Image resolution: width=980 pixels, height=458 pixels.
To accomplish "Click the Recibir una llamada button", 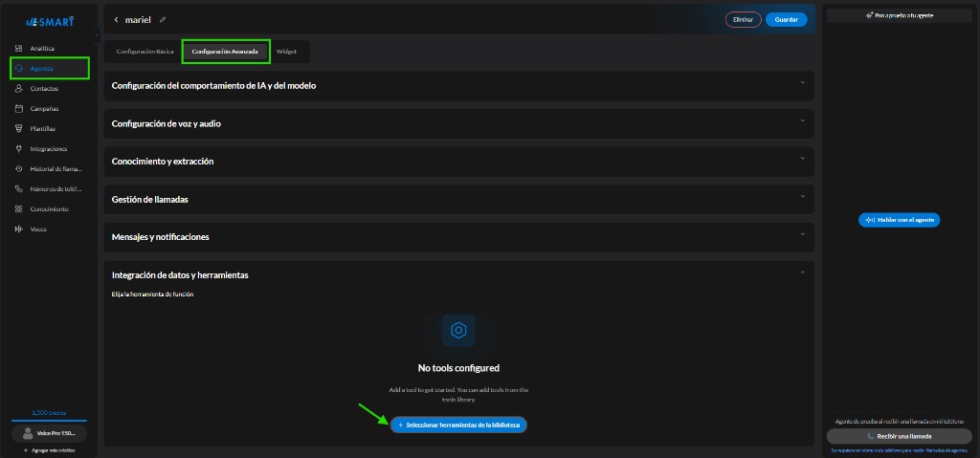I will click(x=900, y=436).
